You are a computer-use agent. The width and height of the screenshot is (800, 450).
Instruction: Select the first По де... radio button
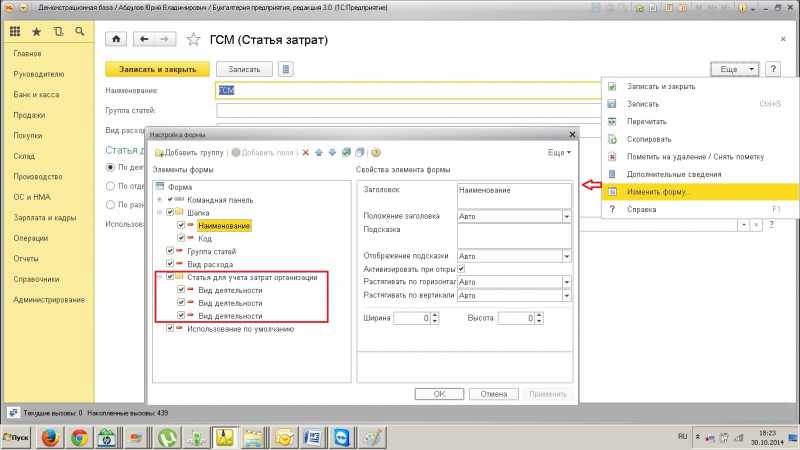pos(110,167)
